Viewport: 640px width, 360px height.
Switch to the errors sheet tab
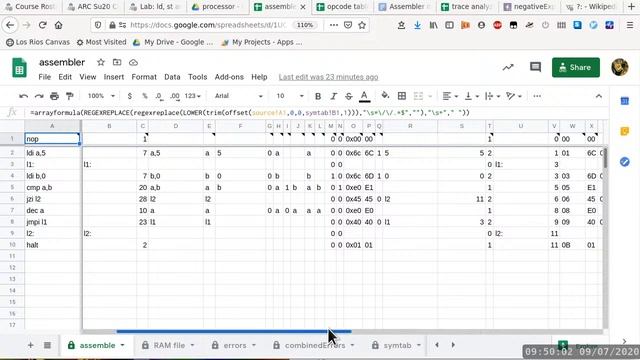(x=233, y=345)
